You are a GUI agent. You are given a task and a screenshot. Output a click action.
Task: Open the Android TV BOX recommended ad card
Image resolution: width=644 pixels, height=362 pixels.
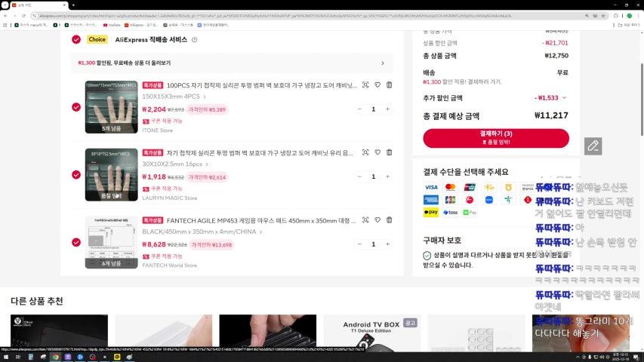tap(371, 333)
